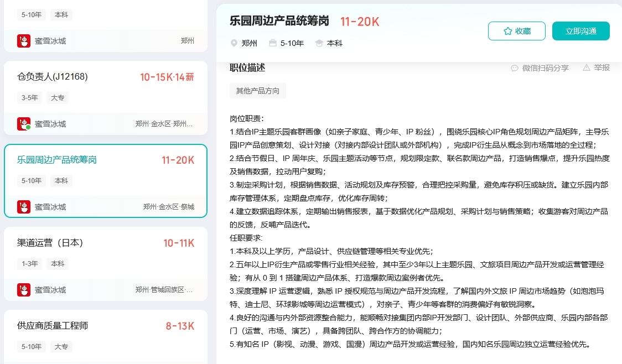Open the 仓负责人(J12168) job listing

click(x=53, y=77)
